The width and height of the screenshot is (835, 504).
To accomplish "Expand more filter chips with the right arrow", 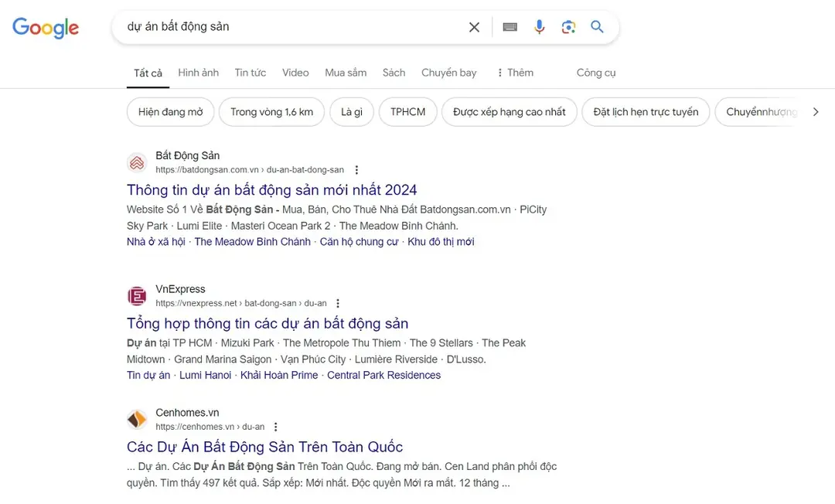I will [x=816, y=111].
